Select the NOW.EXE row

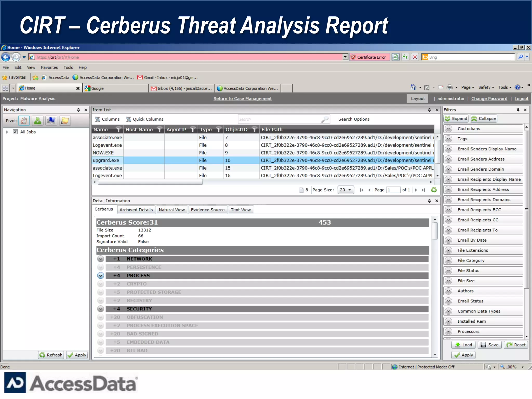pos(263,153)
